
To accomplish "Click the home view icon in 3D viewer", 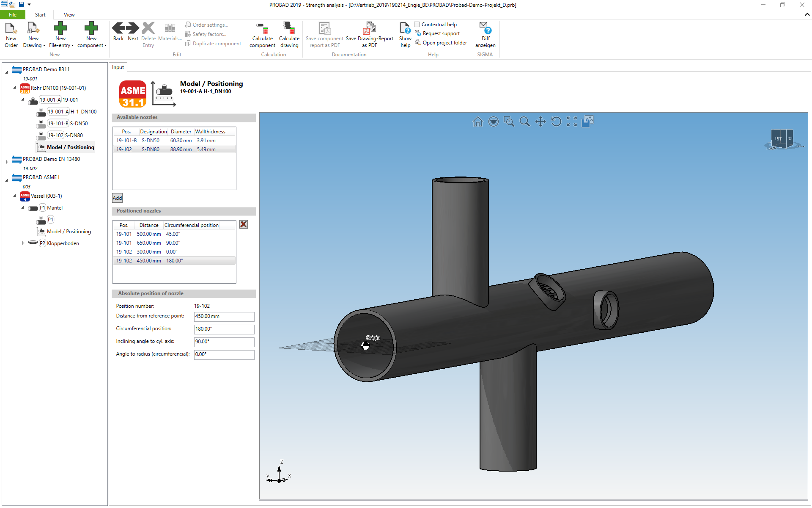I will (477, 122).
